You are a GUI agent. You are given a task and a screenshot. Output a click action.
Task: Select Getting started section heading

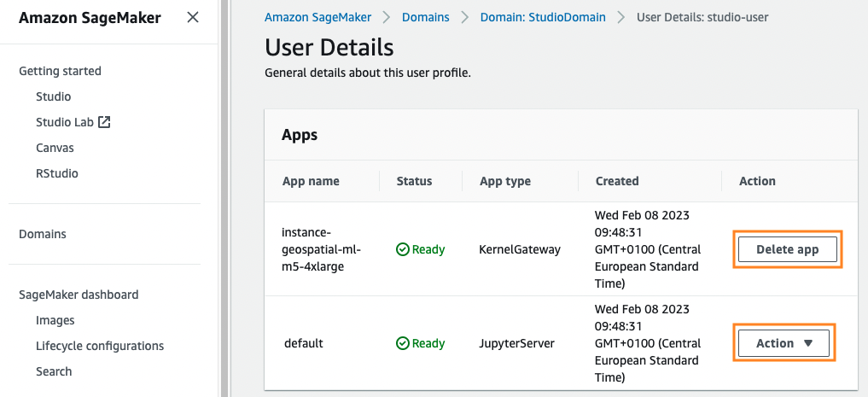click(60, 71)
